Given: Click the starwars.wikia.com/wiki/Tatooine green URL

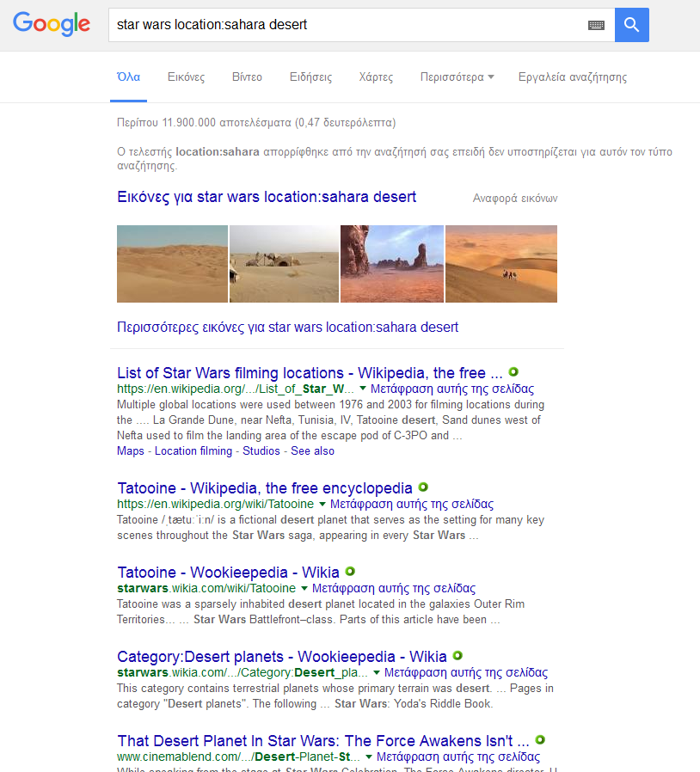Looking at the screenshot, I should click(206, 588).
